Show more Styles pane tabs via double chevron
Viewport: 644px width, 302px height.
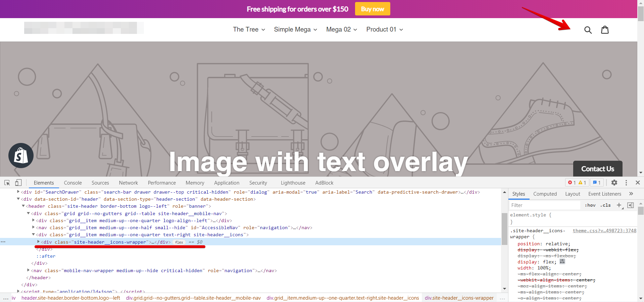coord(631,194)
